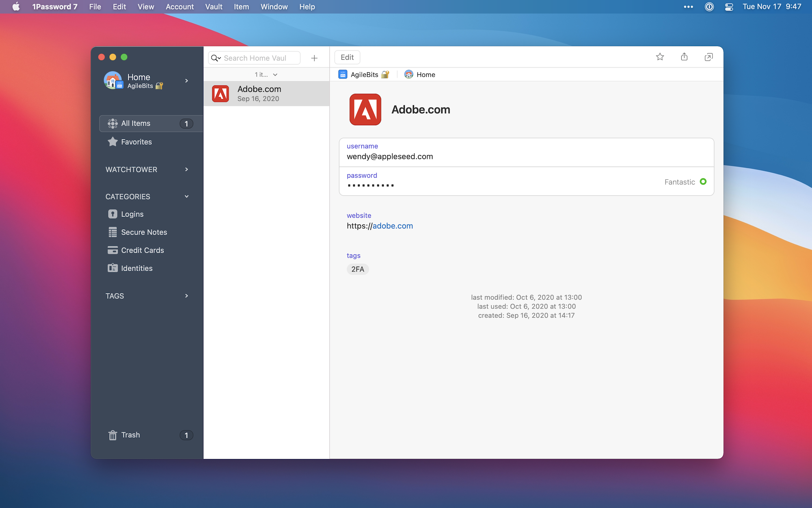This screenshot has width=812, height=508.
Task: Click the https://adobe.com website link
Action: (x=379, y=225)
